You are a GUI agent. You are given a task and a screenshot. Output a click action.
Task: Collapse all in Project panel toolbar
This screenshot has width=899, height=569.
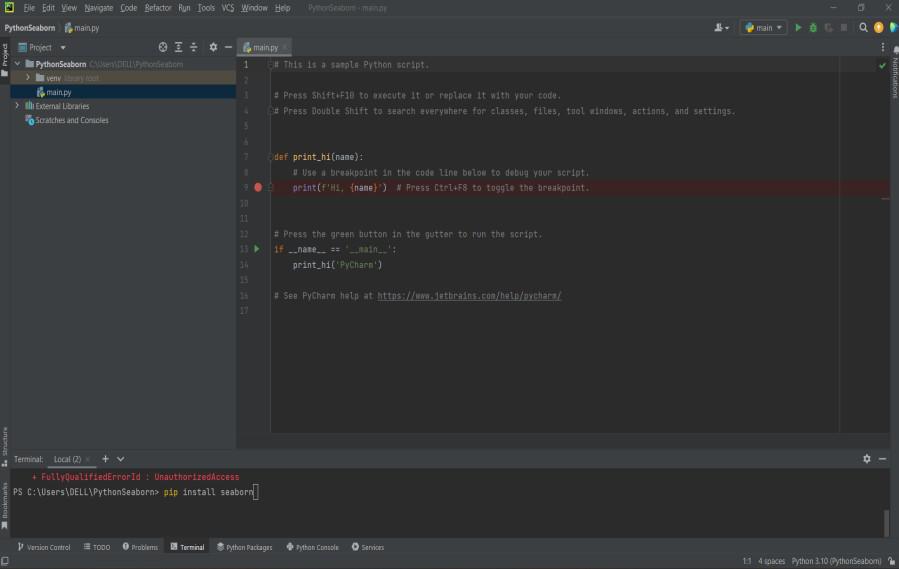(194, 47)
